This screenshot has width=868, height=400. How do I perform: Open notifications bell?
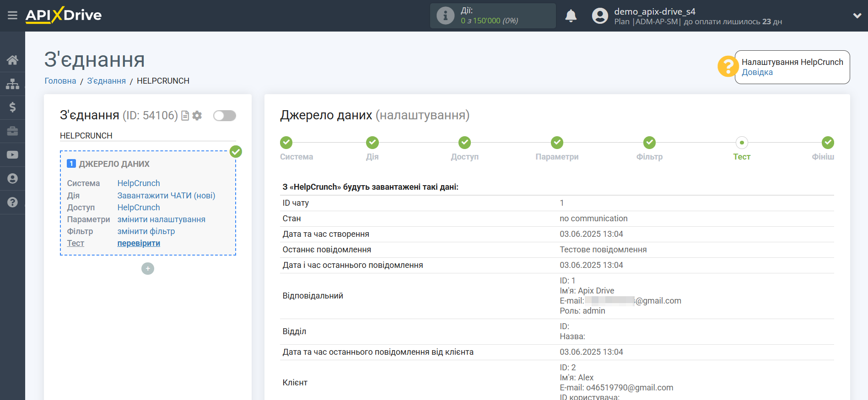(571, 16)
